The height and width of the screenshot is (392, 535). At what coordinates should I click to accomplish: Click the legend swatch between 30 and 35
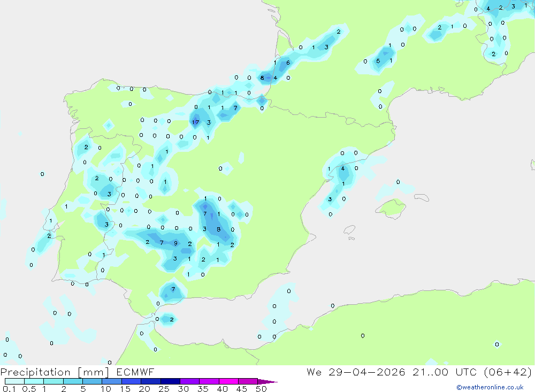click(x=190, y=381)
